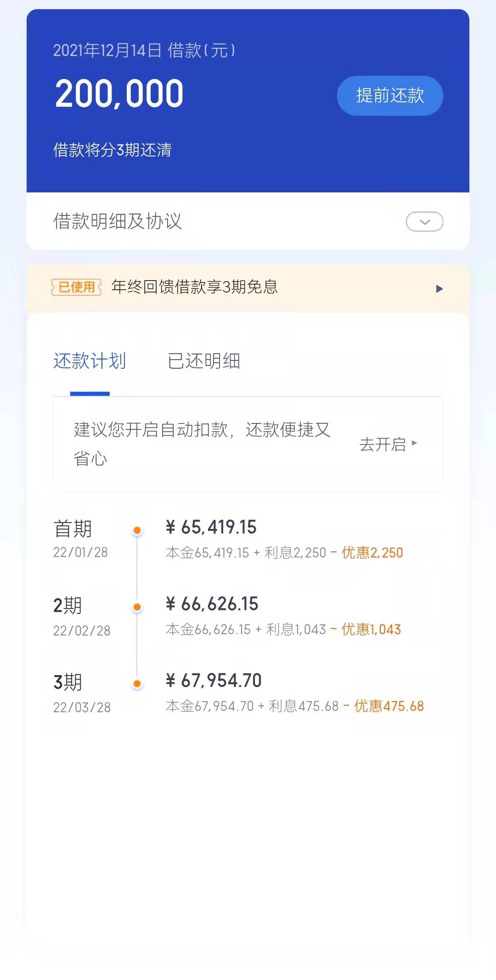Image resolution: width=496 pixels, height=980 pixels.
Task: Click the 已使用 coupon badge icon
Action: pos(76,287)
